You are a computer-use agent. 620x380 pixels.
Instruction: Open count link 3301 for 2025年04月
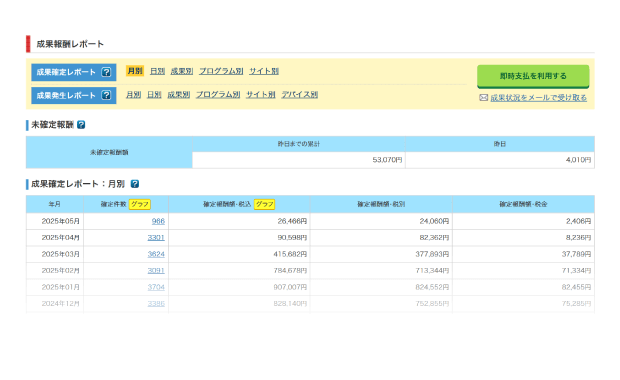point(156,238)
